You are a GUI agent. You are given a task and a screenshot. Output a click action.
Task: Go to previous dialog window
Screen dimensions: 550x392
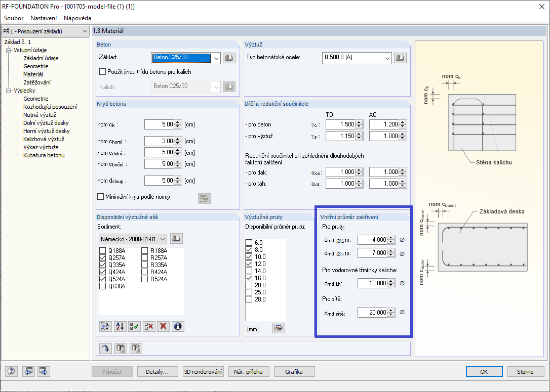click(x=28, y=371)
